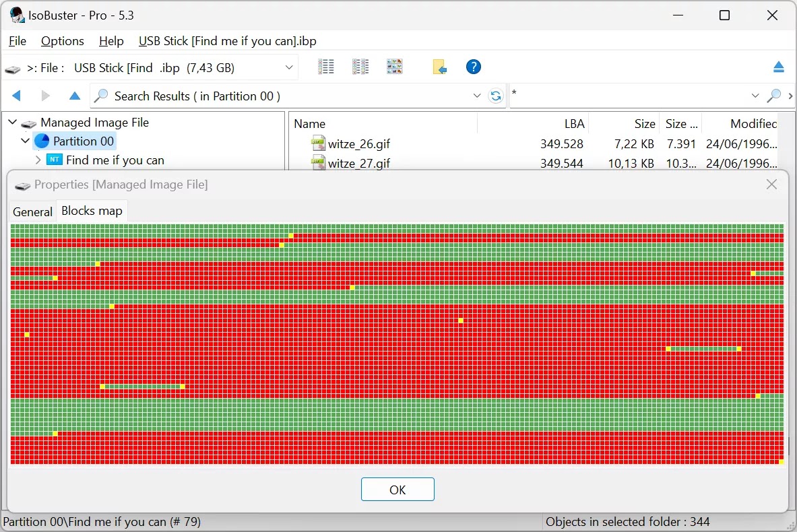
Task: Open the USB Stick ibp menu
Action: (227, 41)
